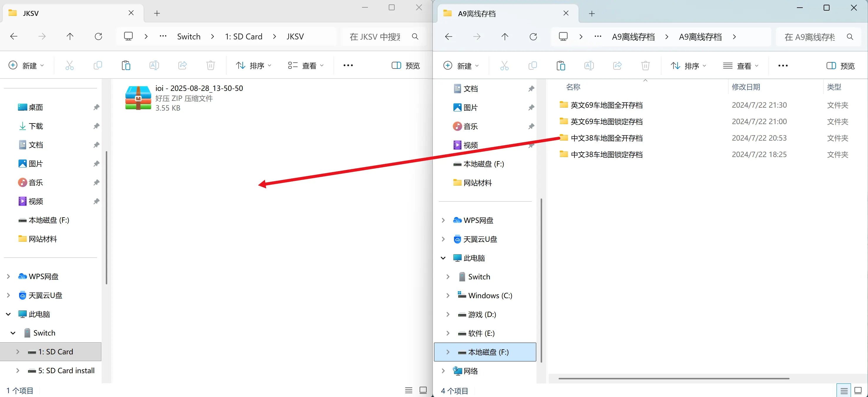Click the horizontal scrollbar in A9离线存档 file list
This screenshot has height=397, width=868.
pyautogui.click(x=674, y=378)
